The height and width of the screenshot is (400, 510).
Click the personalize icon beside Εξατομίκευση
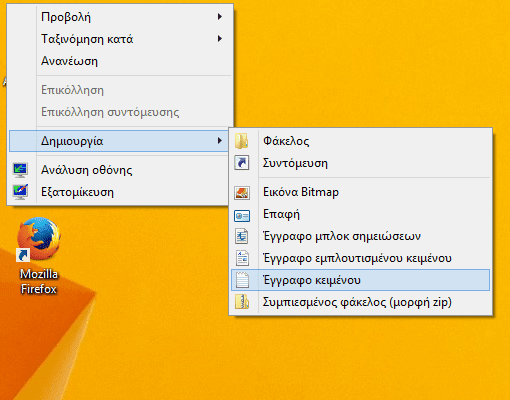(20, 192)
